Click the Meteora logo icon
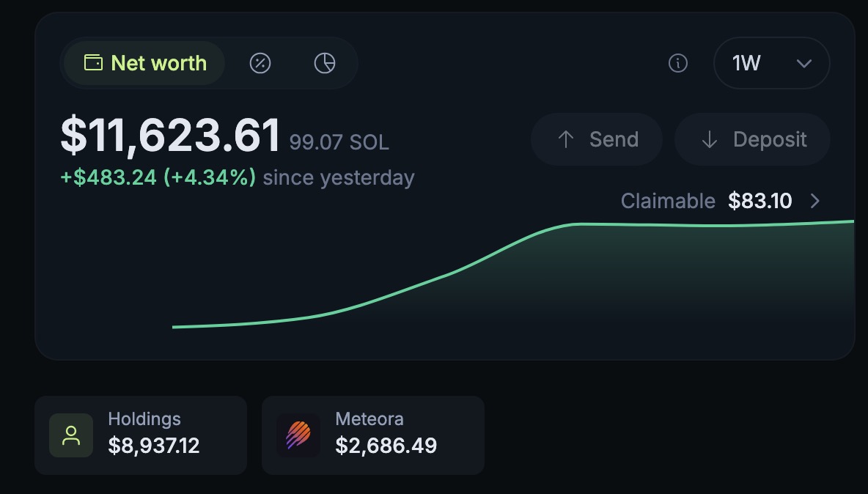 [298, 435]
